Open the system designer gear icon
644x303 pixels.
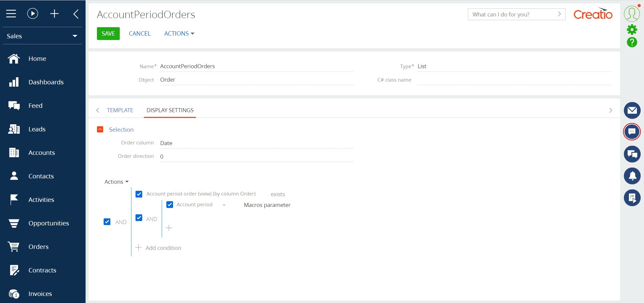click(632, 30)
